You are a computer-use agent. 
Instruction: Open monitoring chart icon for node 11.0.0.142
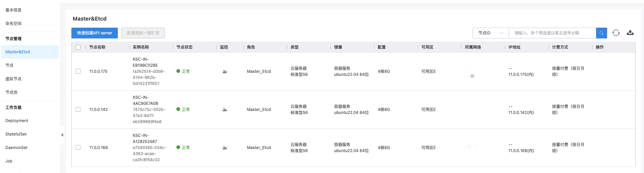(225, 110)
